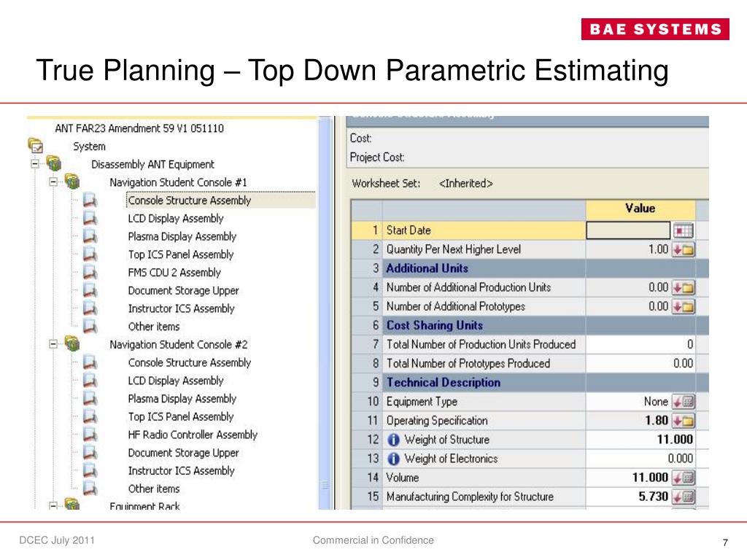747x560 pixels.
Task: Click the Start Date input field
Action: [x=628, y=230]
